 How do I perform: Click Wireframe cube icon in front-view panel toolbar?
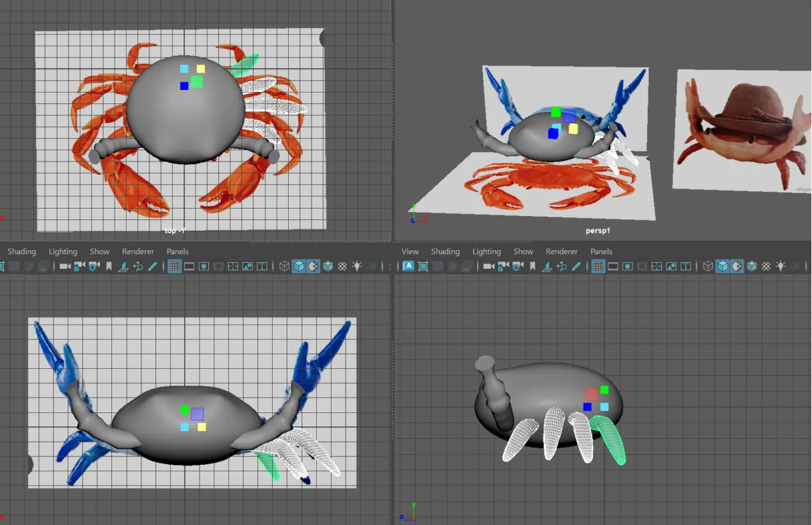tap(284, 266)
